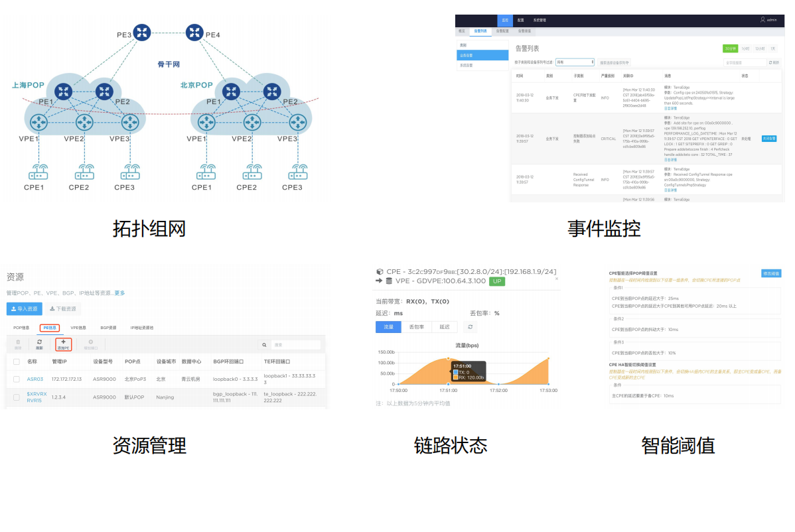Click the 筛选阈值 button in smart threshold panel
Image resolution: width=795 pixels, height=532 pixels.
point(772,273)
